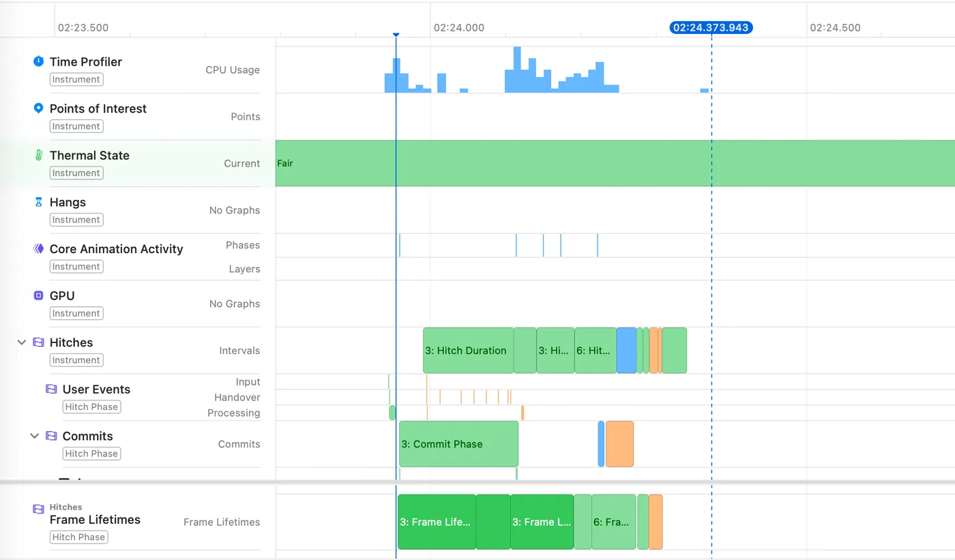This screenshot has height=560, width=955.
Task: Click the "Processing" lane label
Action: (234, 413)
